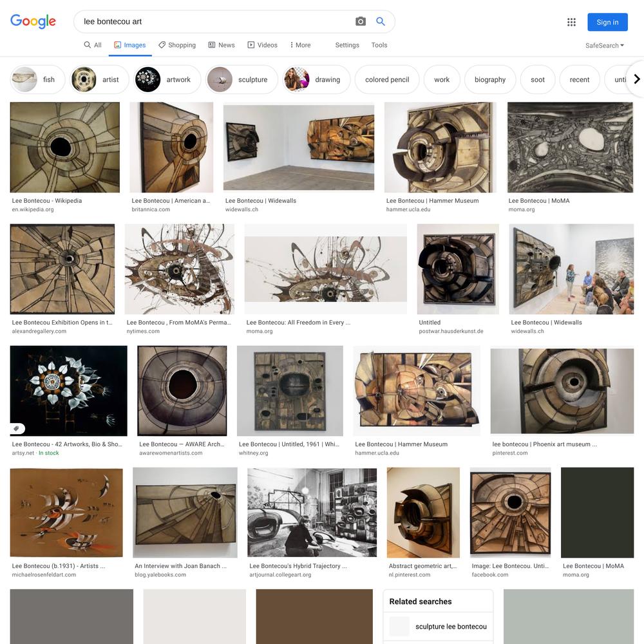Filter by colored pencil chip
644x644 pixels.
(x=387, y=79)
